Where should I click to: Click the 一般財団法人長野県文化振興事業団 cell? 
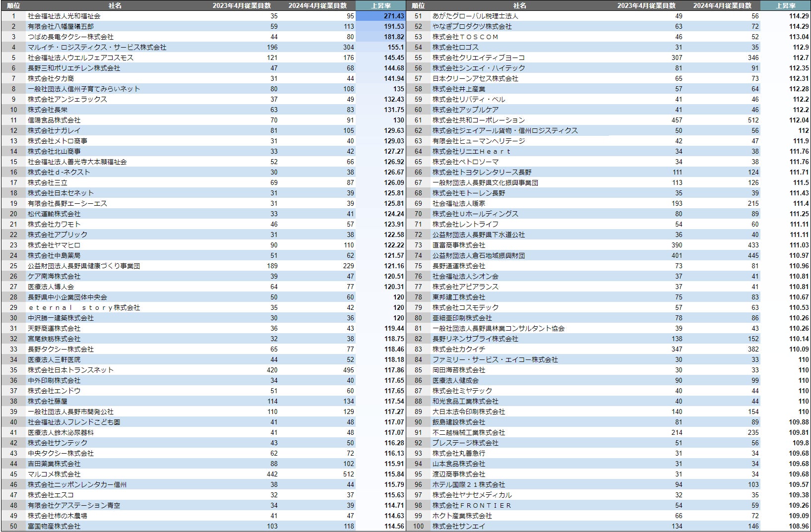coord(485,182)
